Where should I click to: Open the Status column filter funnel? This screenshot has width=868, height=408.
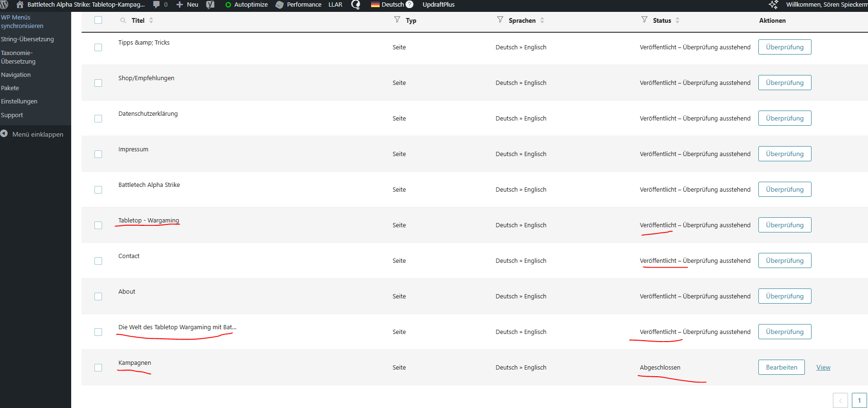click(644, 19)
